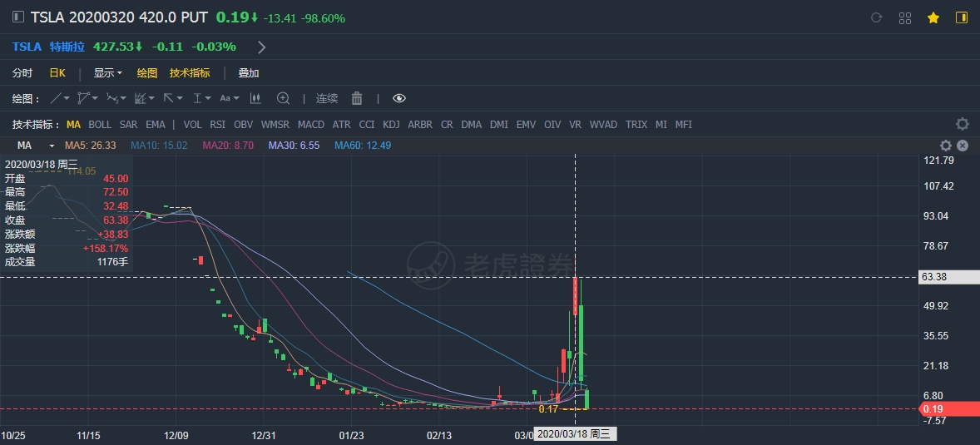Open indicator list settings gear
The image size is (980, 445).
point(962,124)
